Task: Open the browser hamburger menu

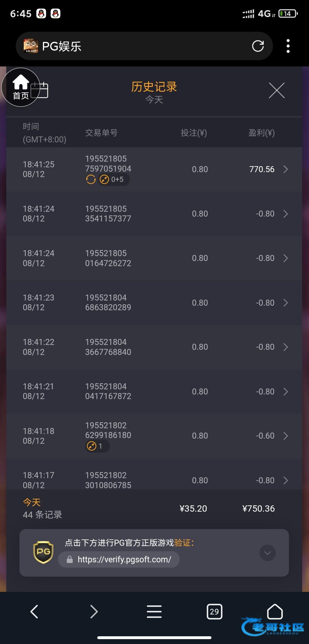Action: [154, 612]
